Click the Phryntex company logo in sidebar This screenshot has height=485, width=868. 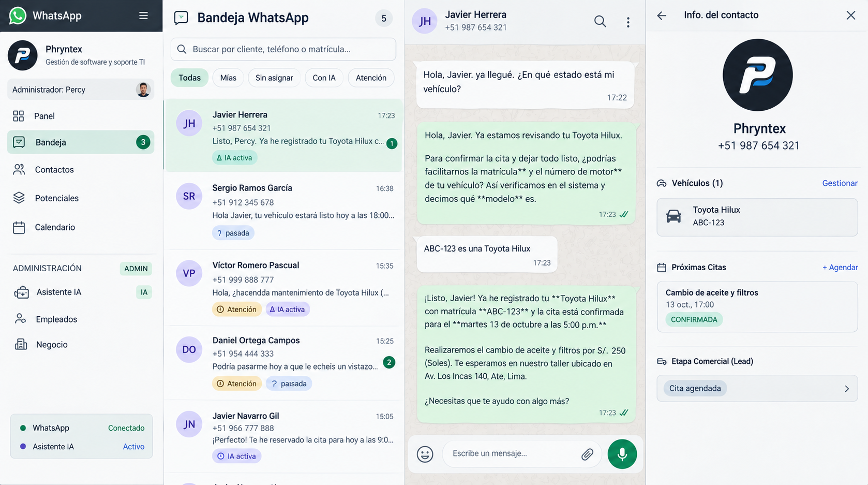23,55
